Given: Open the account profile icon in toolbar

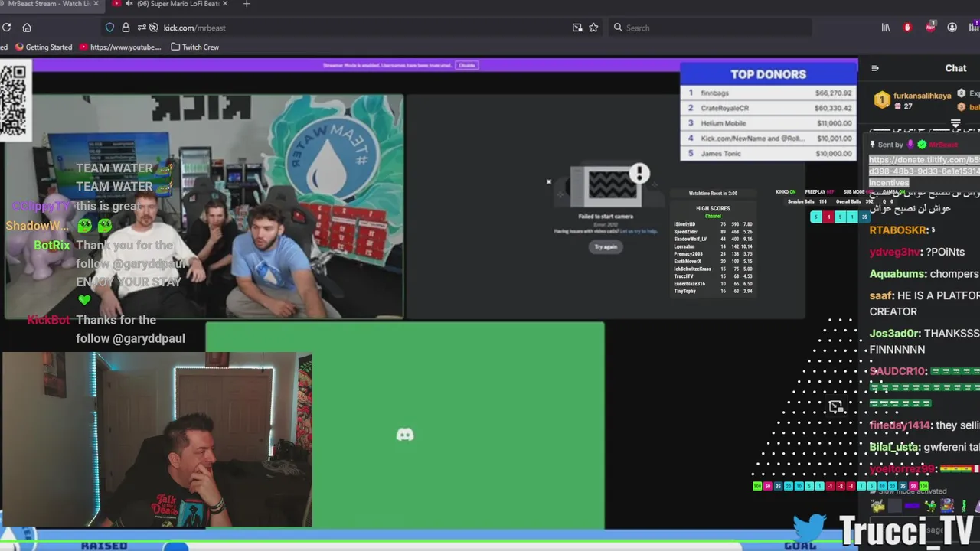Looking at the screenshot, I should click(952, 28).
